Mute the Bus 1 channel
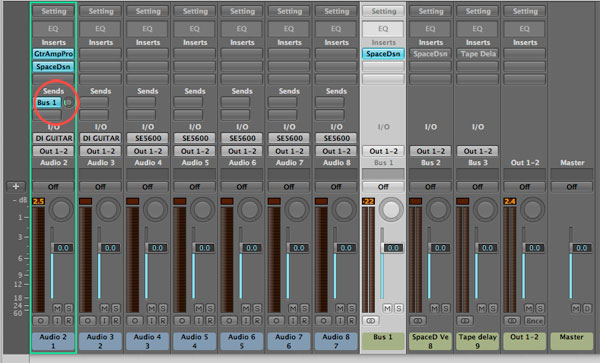Image resolution: width=600 pixels, height=363 pixels. coord(387,308)
